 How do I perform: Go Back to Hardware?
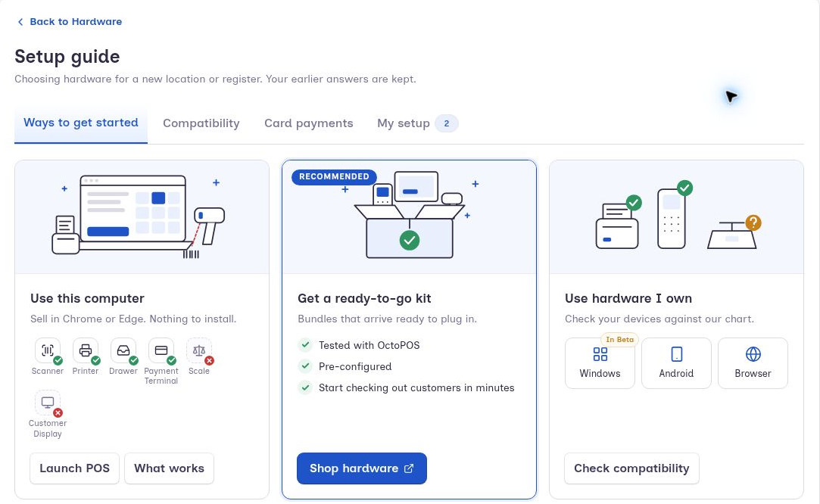point(70,22)
